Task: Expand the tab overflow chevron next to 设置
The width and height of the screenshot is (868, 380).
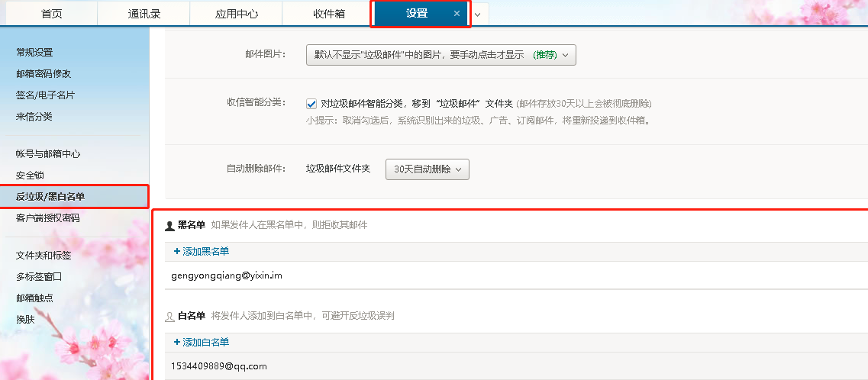Action: (x=478, y=14)
